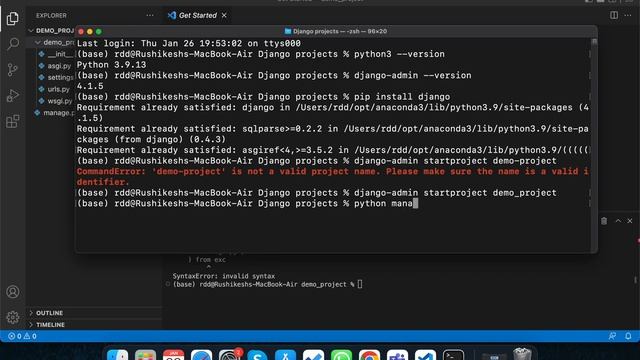This screenshot has width=640, height=360.
Task: Click the Terminal window title bar
Action: [x=336, y=31]
